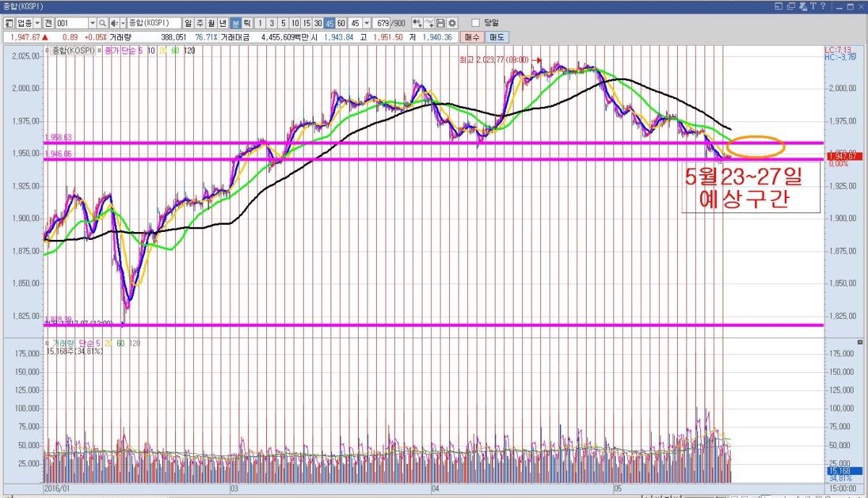
Task: Choose the 30 minute interval button
Action: coord(318,23)
